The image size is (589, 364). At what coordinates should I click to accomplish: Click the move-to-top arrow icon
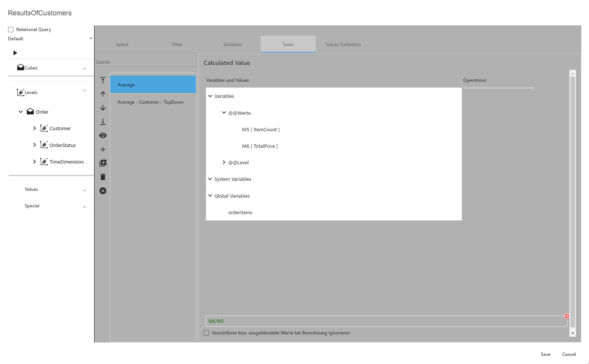click(103, 80)
